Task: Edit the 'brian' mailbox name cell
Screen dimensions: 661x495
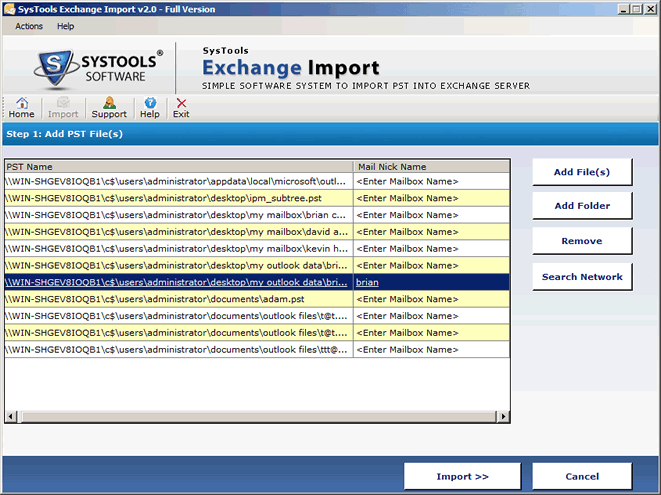Action: click(x=432, y=282)
